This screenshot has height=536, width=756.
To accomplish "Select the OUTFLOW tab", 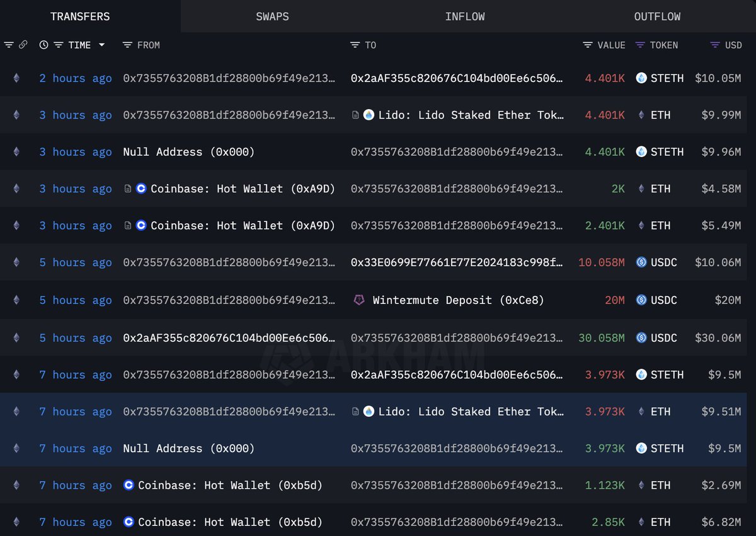I will [657, 16].
